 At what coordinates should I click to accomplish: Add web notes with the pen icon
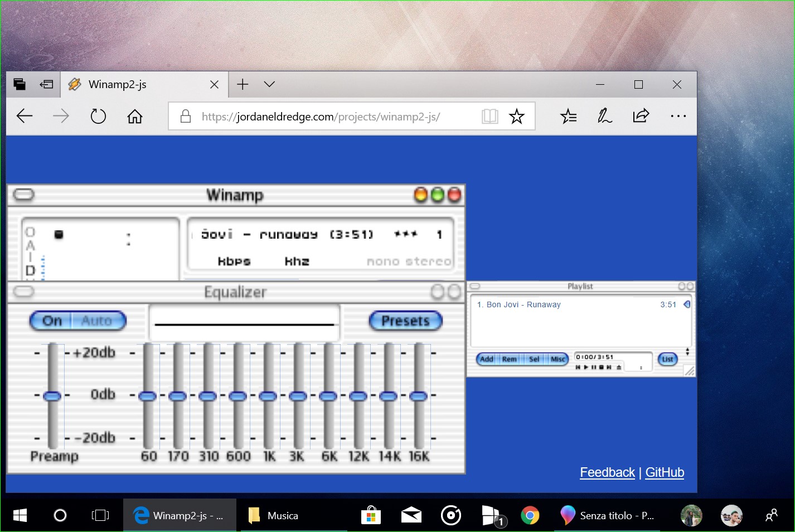605,116
